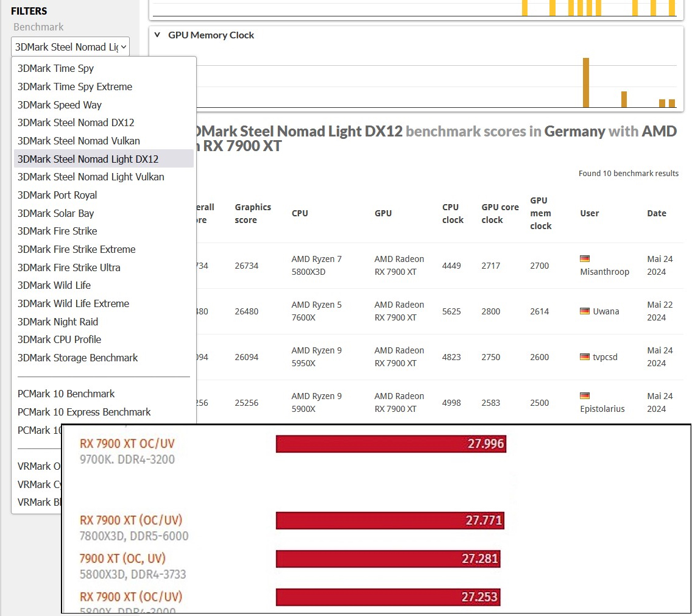Pick 3DMark Steel Nomad Vulkan
The height and width of the screenshot is (616, 692).
click(x=79, y=141)
